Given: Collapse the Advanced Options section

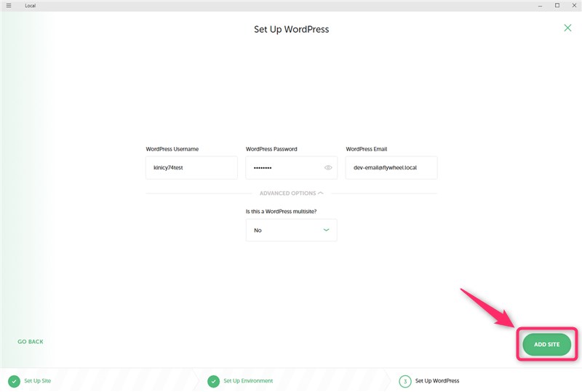Looking at the screenshot, I should [292, 193].
